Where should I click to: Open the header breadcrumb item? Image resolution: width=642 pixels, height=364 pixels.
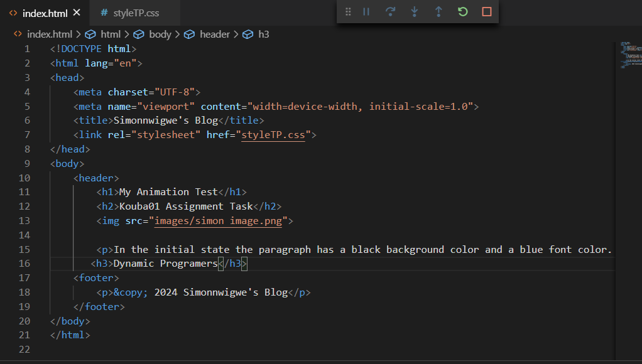[x=215, y=35]
